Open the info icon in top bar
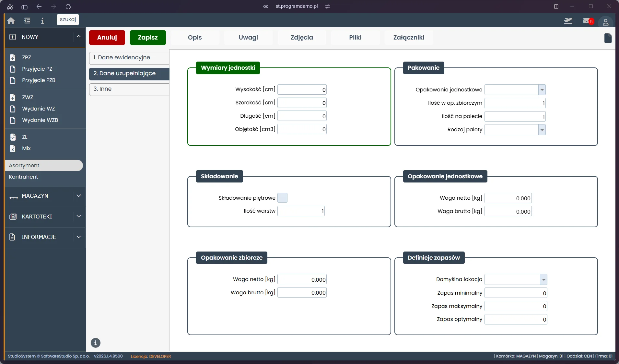This screenshot has width=619, height=364. click(x=42, y=21)
